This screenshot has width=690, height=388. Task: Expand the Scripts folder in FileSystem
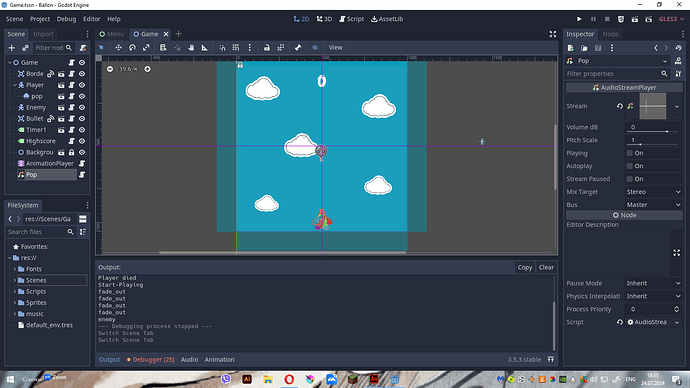coord(15,291)
